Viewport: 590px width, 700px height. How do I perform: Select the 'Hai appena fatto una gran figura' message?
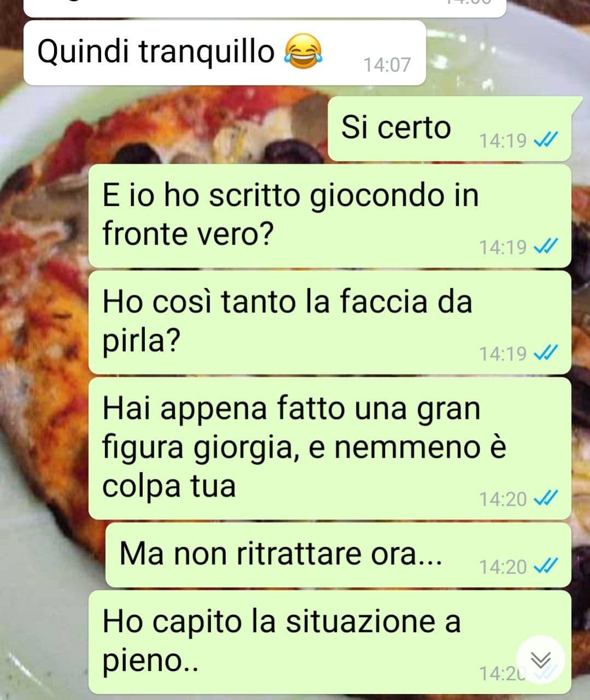tap(330, 448)
